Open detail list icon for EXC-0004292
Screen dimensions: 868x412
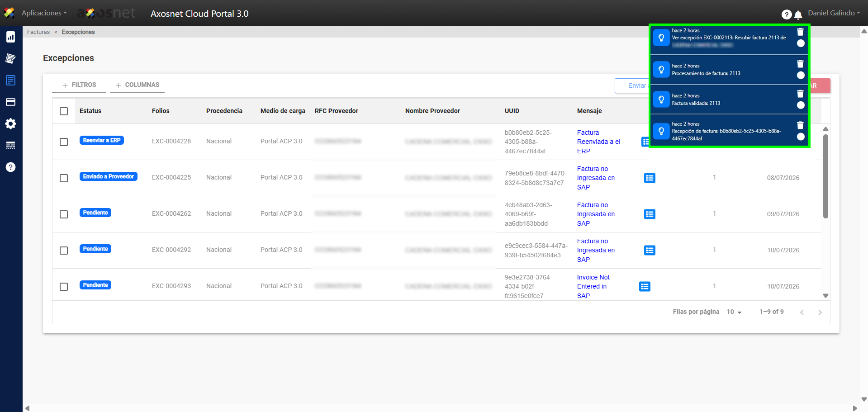coord(650,250)
